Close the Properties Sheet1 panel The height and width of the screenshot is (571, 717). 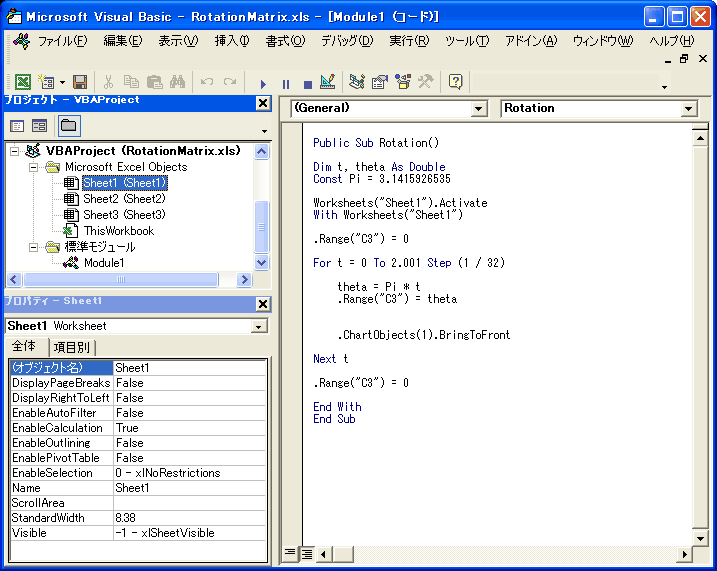(x=263, y=304)
